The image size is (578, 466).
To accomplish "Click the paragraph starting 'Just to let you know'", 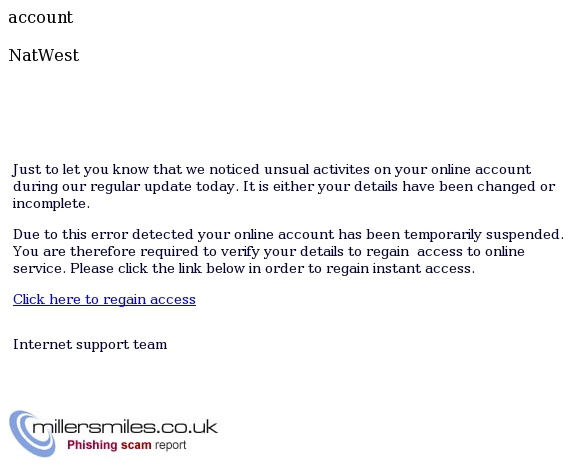I will coord(284,186).
